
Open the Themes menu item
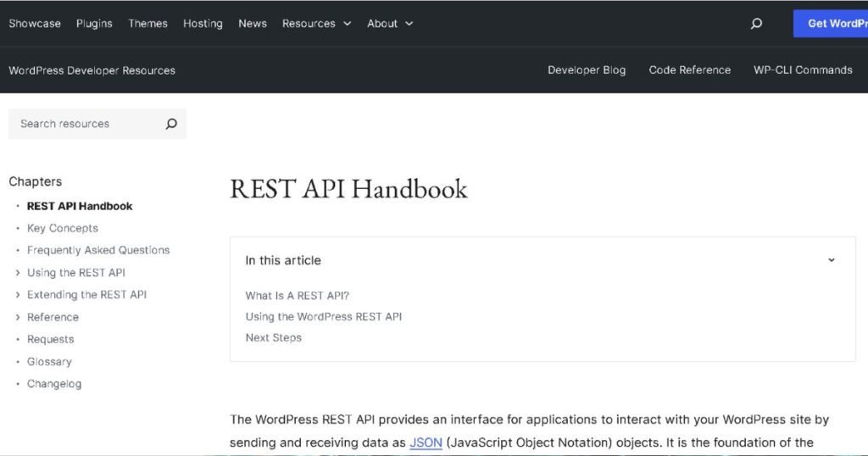coord(147,23)
